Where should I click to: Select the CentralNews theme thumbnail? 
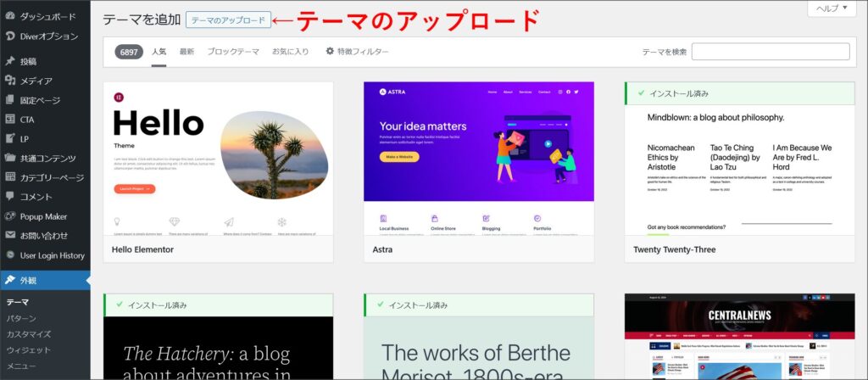coord(739,336)
